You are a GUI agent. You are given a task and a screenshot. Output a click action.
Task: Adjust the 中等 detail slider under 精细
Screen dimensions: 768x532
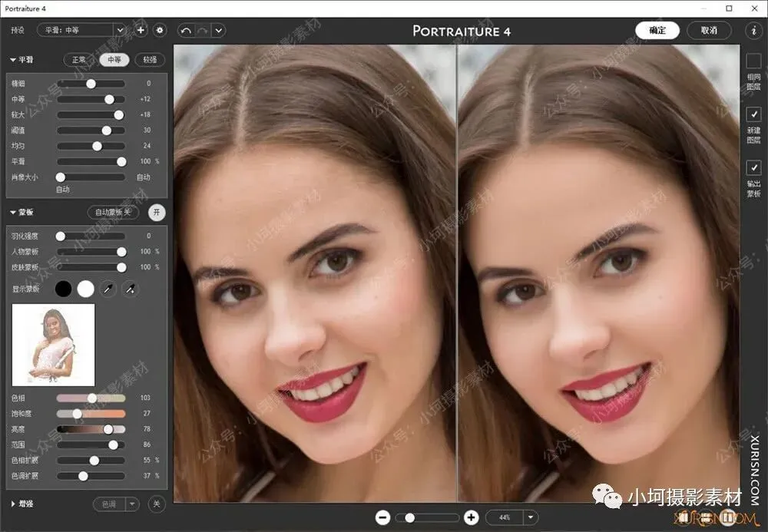(110, 99)
